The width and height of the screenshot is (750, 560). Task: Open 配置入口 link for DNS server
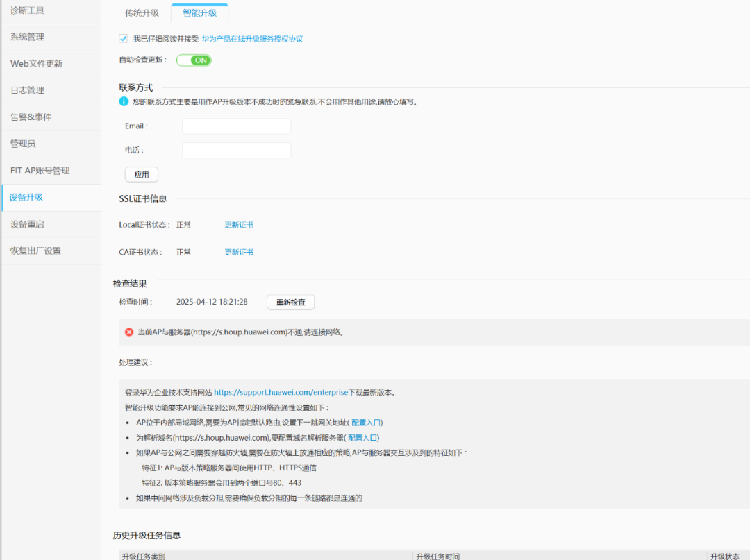click(x=362, y=437)
